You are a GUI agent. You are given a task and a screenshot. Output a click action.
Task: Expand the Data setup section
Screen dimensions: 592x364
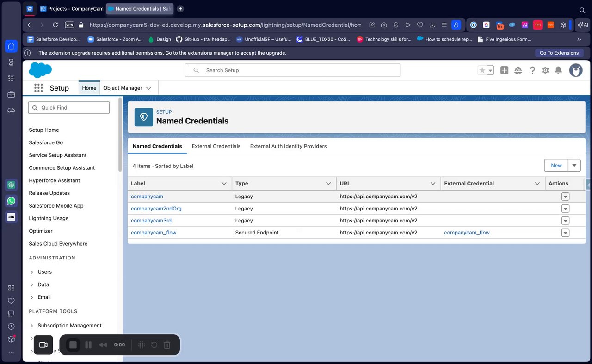(31, 284)
